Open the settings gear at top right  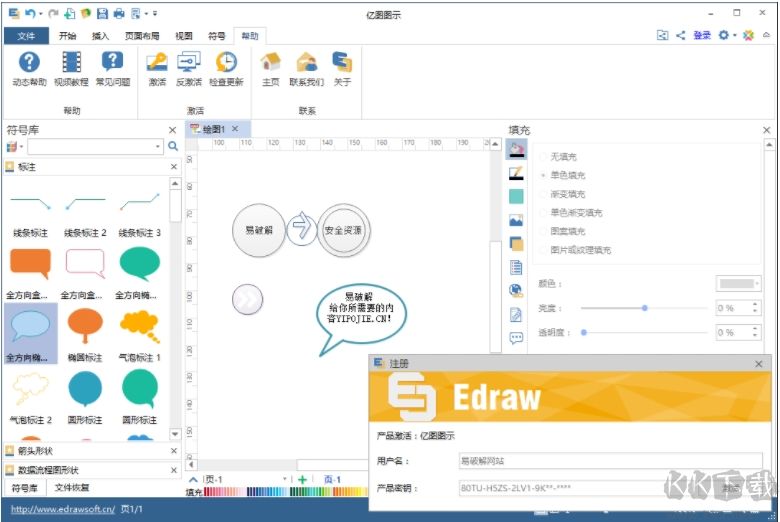tap(724, 35)
